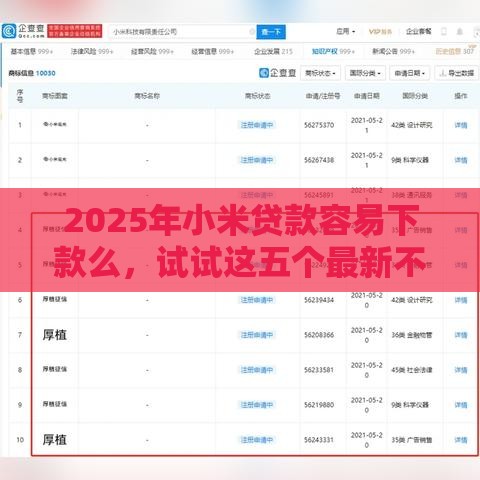Click the 申请日期 column header in the table
This screenshot has height=480, width=480.
coord(367,96)
